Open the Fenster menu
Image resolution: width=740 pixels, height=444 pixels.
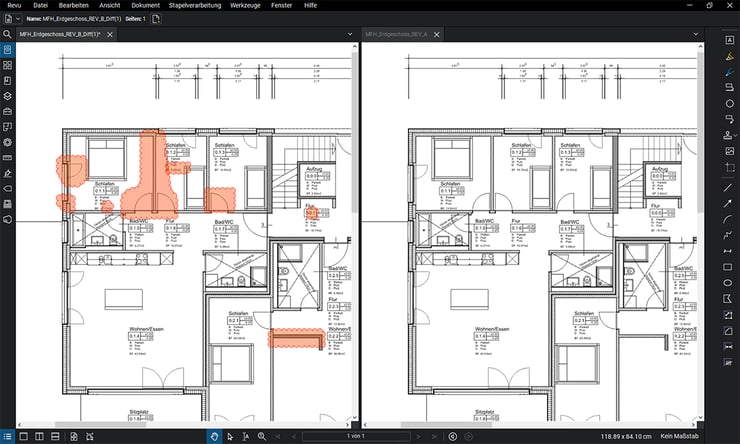pyautogui.click(x=281, y=6)
